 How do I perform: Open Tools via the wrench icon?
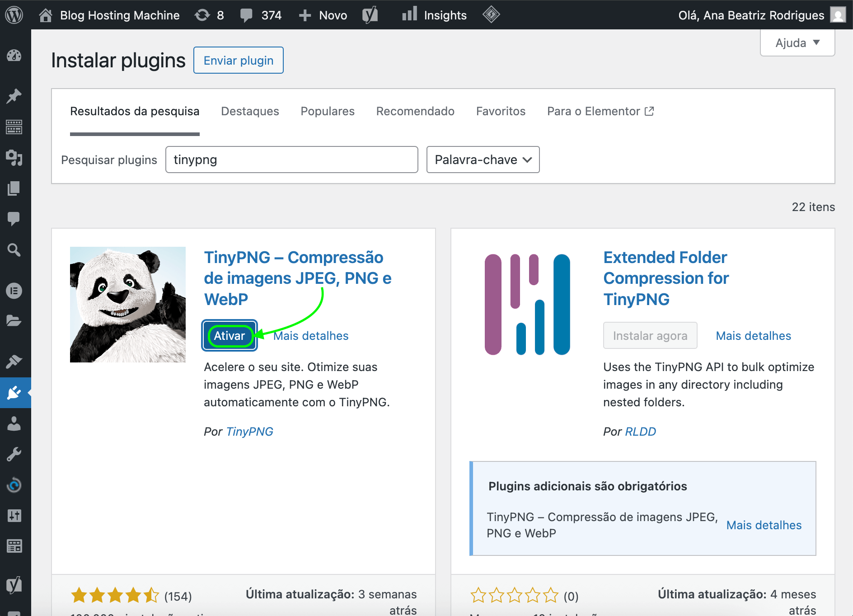coord(14,454)
